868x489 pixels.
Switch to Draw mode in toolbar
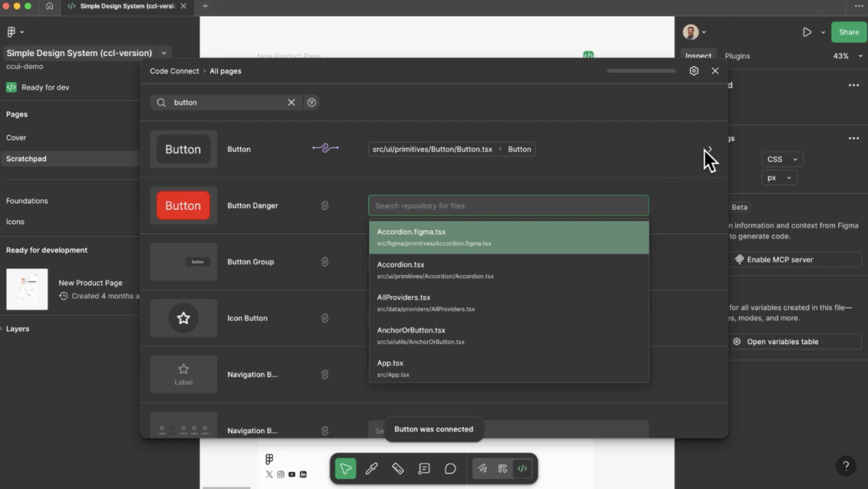point(482,469)
